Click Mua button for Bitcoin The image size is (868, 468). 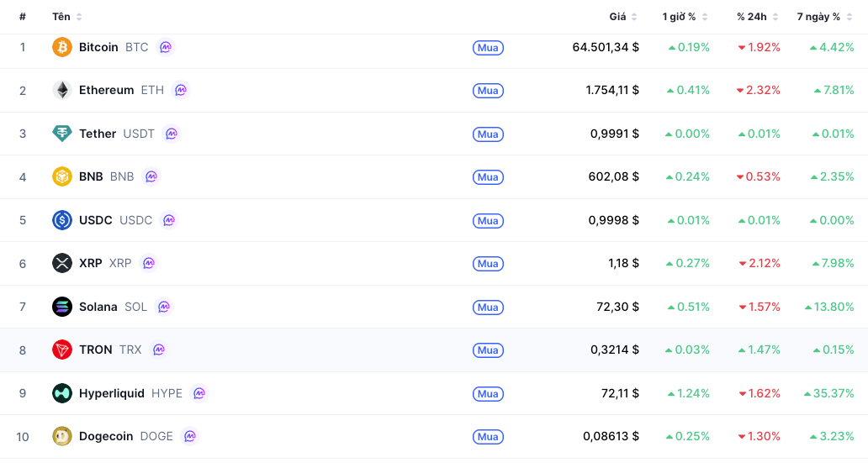[488, 48]
